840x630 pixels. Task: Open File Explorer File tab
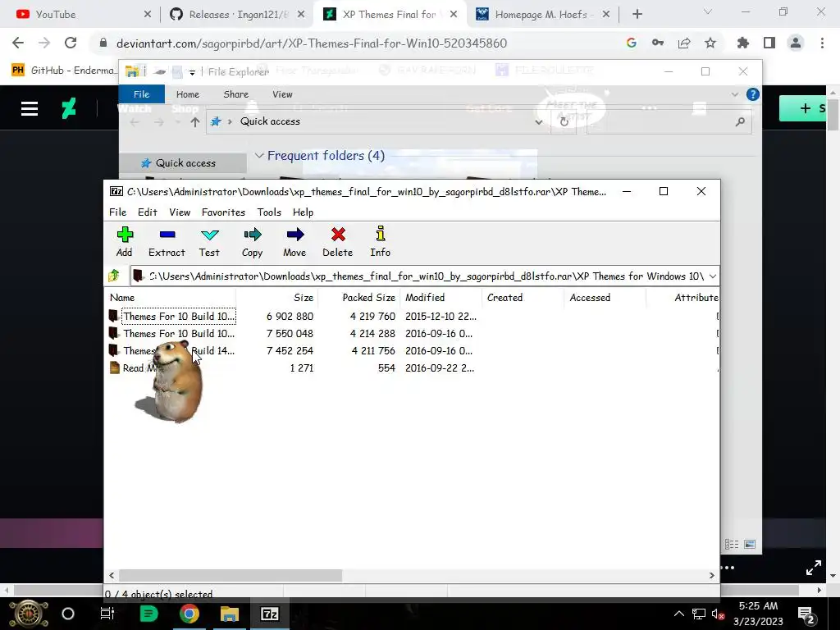coord(141,94)
